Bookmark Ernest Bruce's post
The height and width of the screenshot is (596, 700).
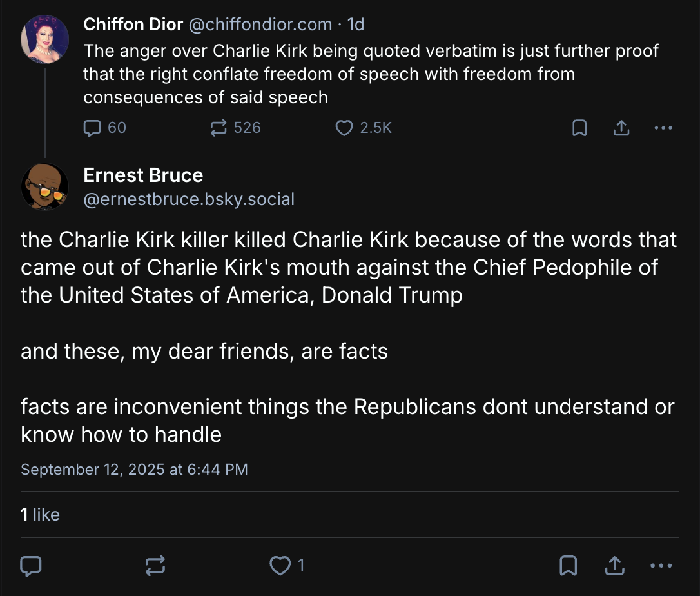tap(568, 566)
